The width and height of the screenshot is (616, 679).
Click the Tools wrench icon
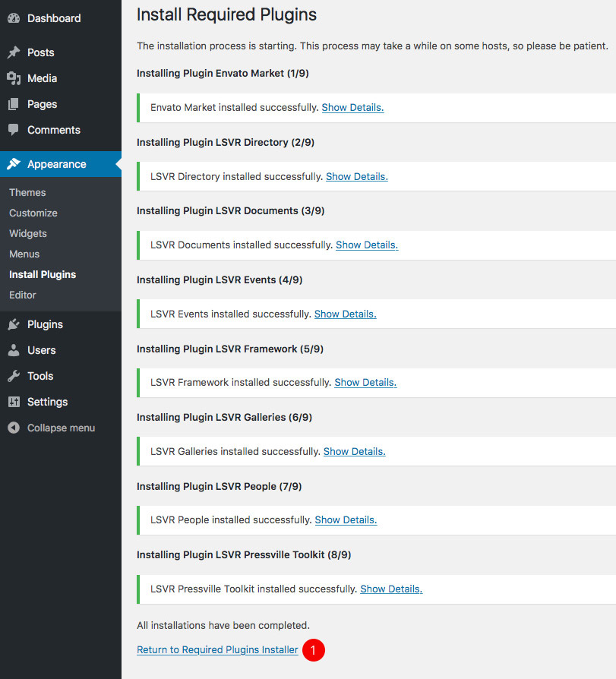[x=14, y=376]
